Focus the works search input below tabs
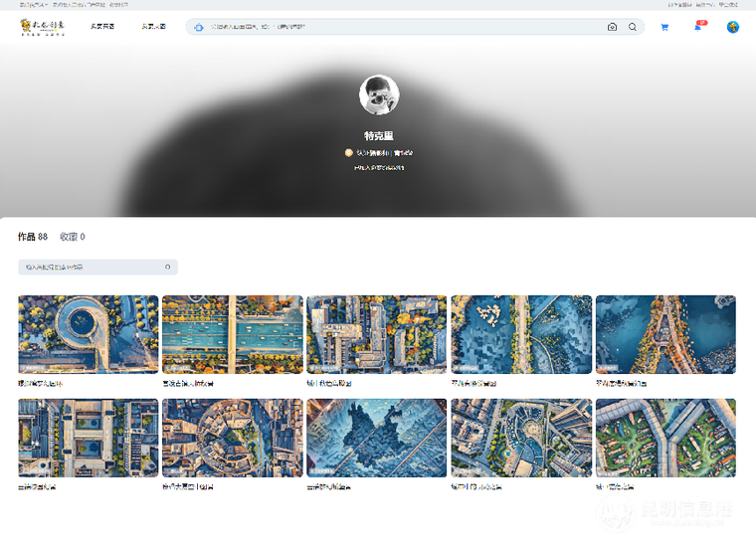 [x=90, y=268]
